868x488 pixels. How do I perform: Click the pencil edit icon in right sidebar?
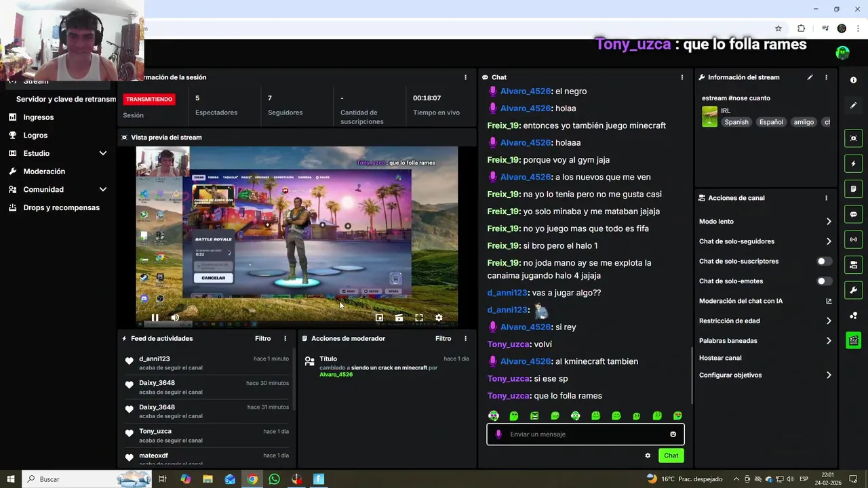click(853, 105)
